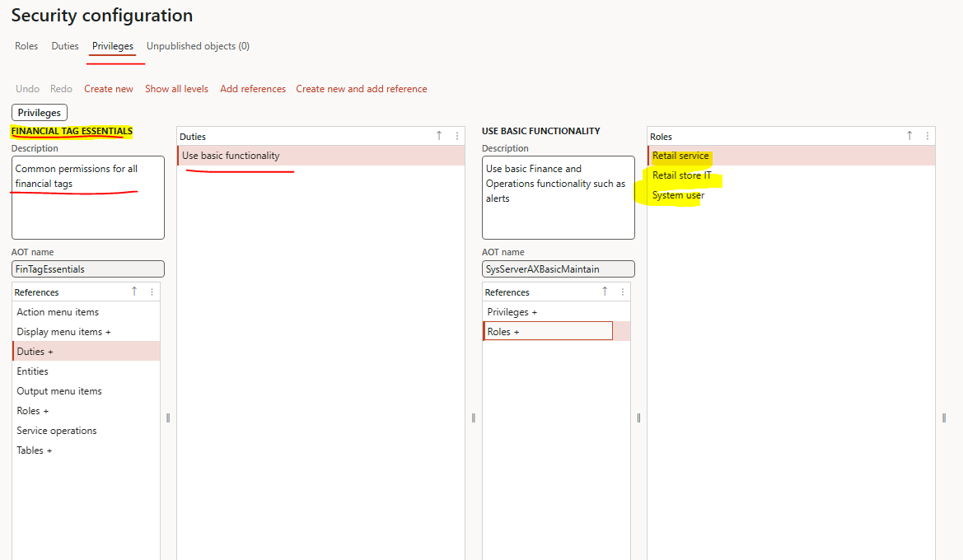Open the Unpublished objects (0) tab
Screen dimensions: 963x560
point(198,46)
